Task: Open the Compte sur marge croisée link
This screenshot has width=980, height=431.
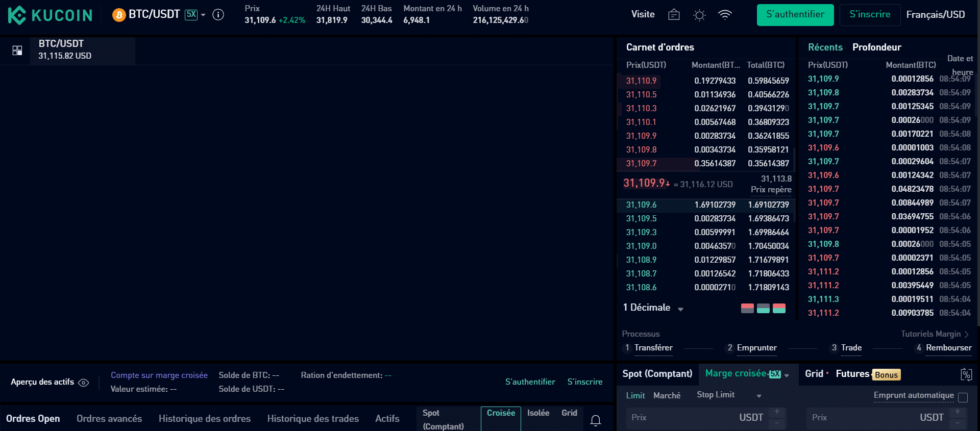Action: click(x=159, y=375)
